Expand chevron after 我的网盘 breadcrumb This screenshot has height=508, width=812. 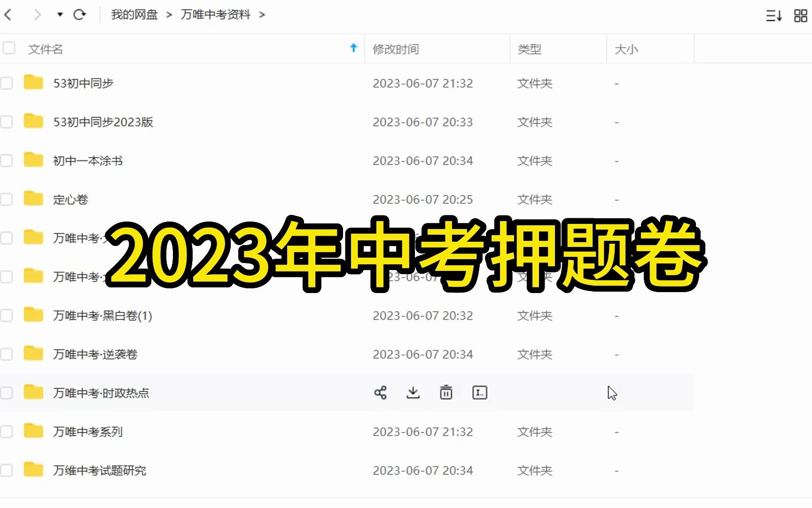point(169,15)
